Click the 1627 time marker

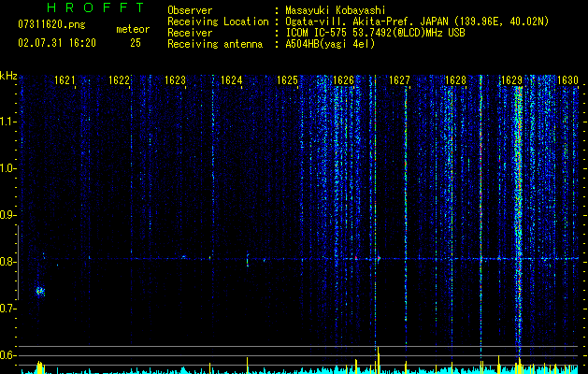pyautogui.click(x=399, y=80)
